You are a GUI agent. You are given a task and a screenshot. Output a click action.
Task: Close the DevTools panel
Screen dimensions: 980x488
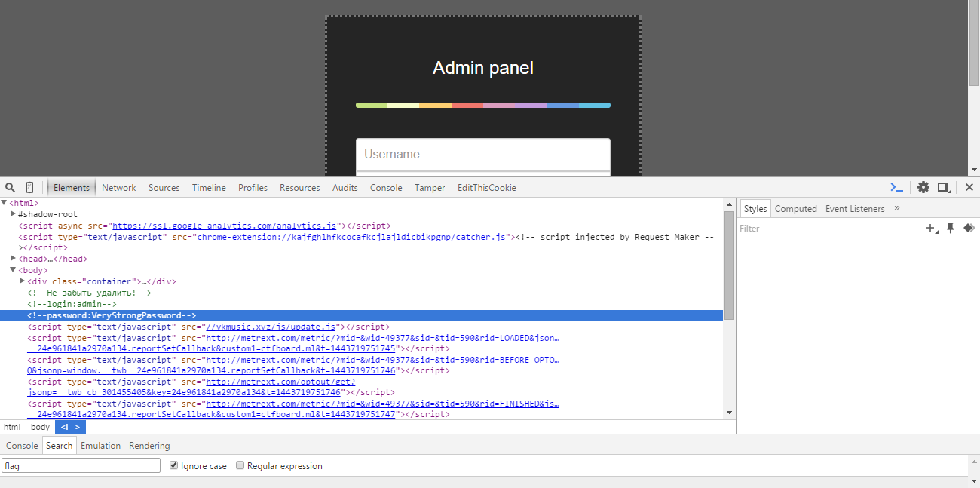(969, 188)
